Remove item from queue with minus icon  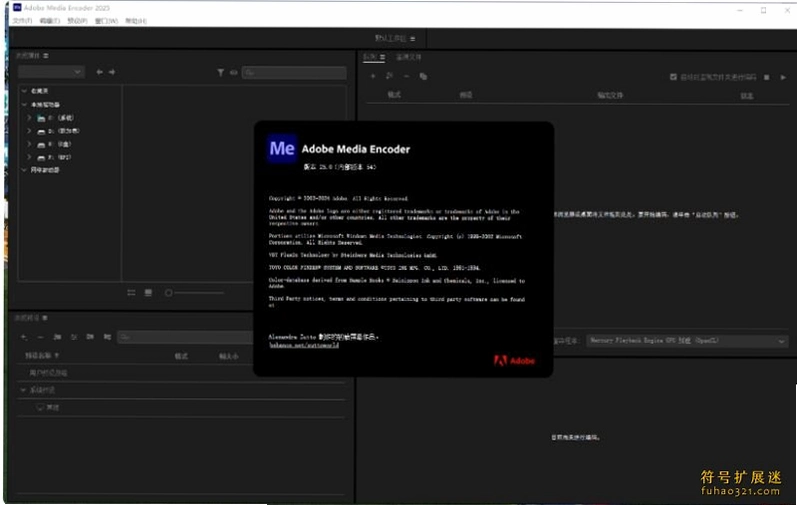click(406, 76)
